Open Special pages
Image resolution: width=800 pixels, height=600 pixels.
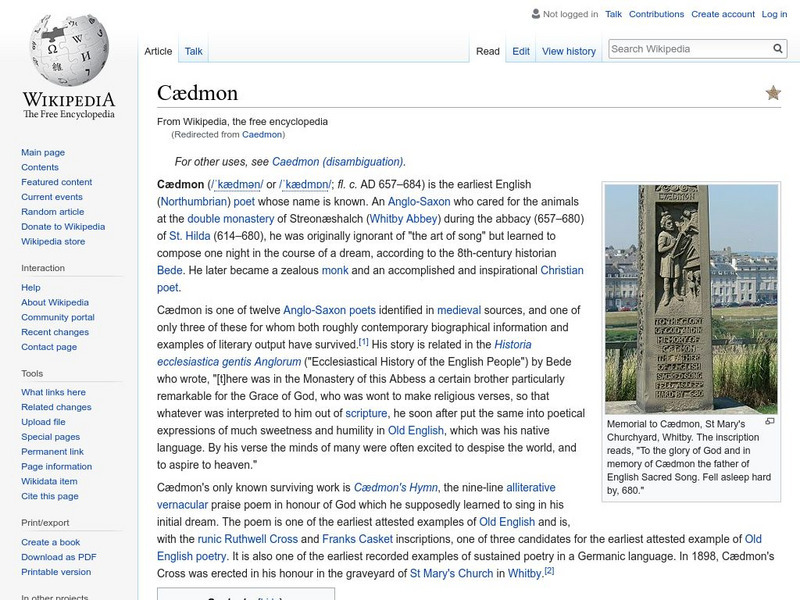[51, 436]
